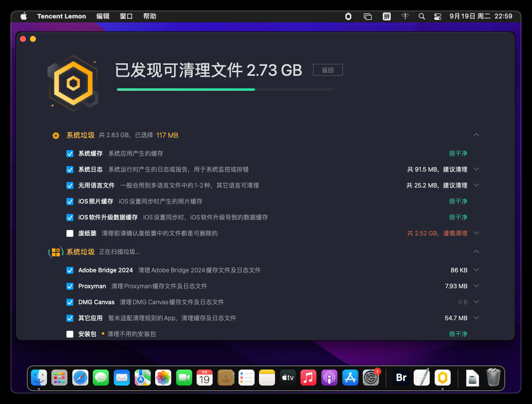Click date and time in menu bar
532x404 pixels.
tap(481, 16)
